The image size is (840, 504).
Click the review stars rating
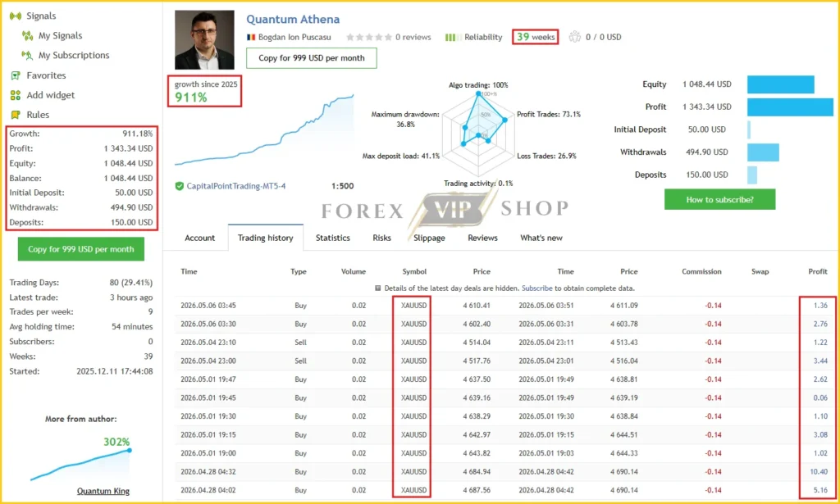click(368, 38)
